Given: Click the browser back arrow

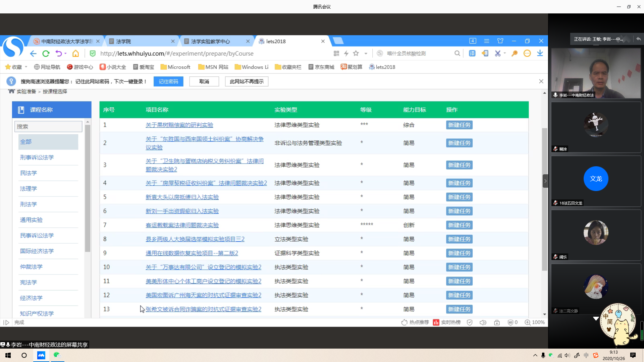Looking at the screenshot, I should [x=33, y=54].
